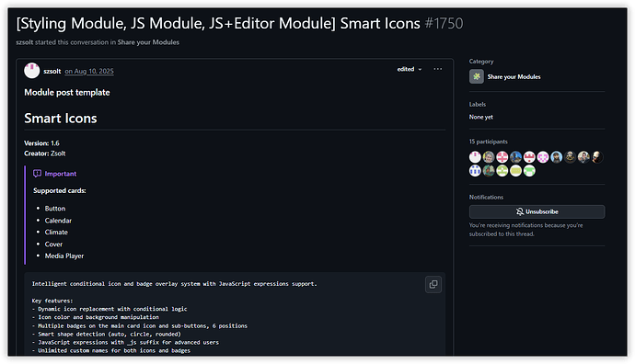Click fourth avatar in second participant row
The width and height of the screenshot is (635, 364).
[x=515, y=171]
